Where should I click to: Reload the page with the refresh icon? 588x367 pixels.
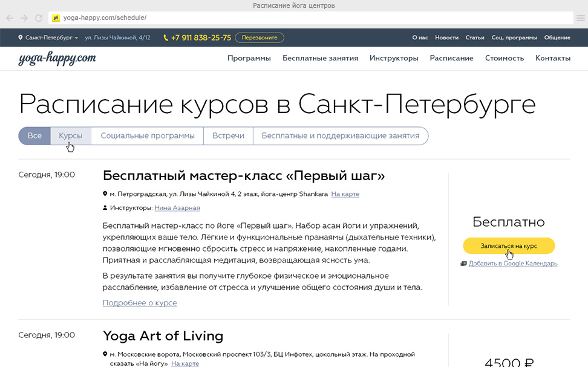[x=39, y=18]
